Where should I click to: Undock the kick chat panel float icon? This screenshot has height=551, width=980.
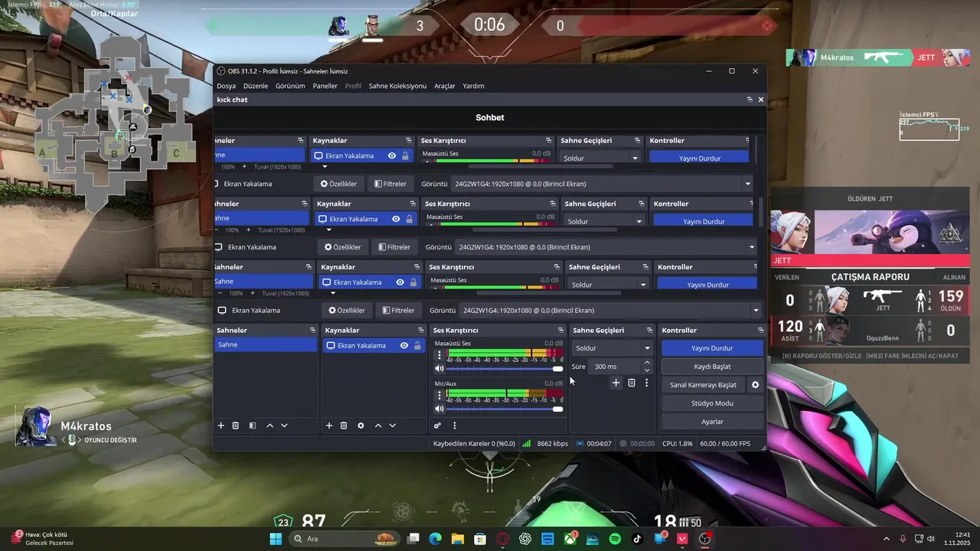coord(750,99)
